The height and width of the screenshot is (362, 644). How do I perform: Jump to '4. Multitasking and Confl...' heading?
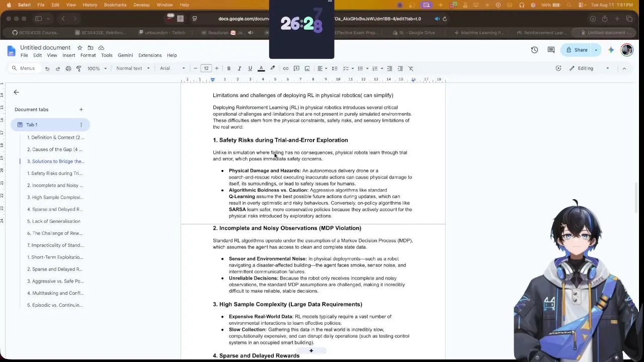[55, 293]
